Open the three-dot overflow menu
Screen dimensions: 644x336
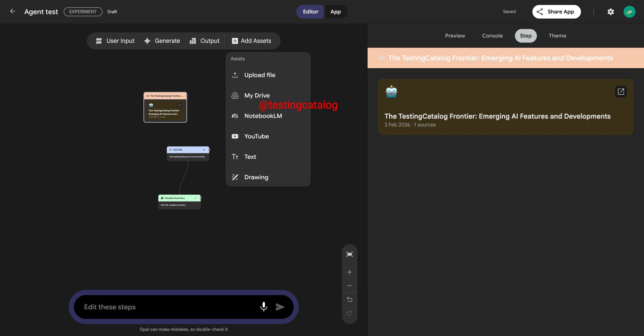pyautogui.click(x=593, y=12)
